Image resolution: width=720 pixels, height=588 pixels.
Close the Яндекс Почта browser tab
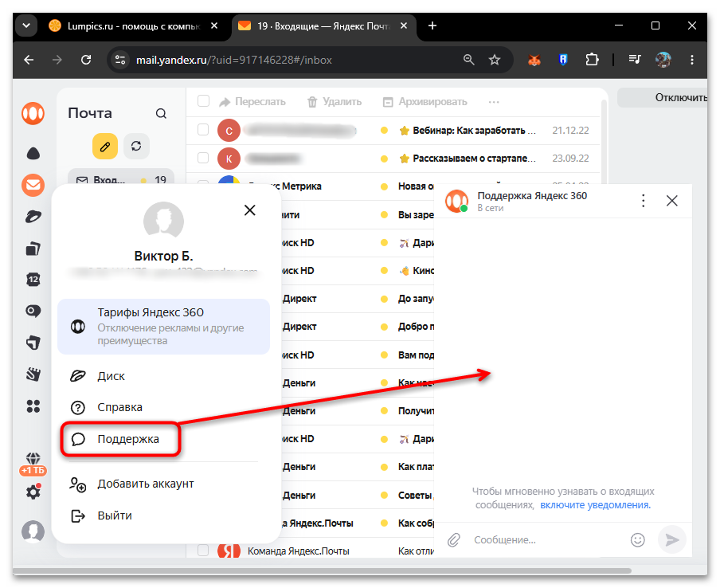pyautogui.click(x=404, y=25)
